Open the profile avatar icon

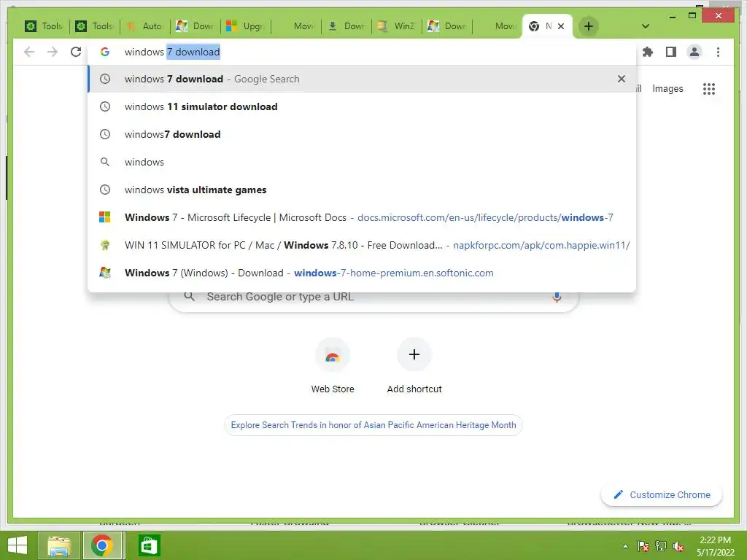(x=694, y=52)
